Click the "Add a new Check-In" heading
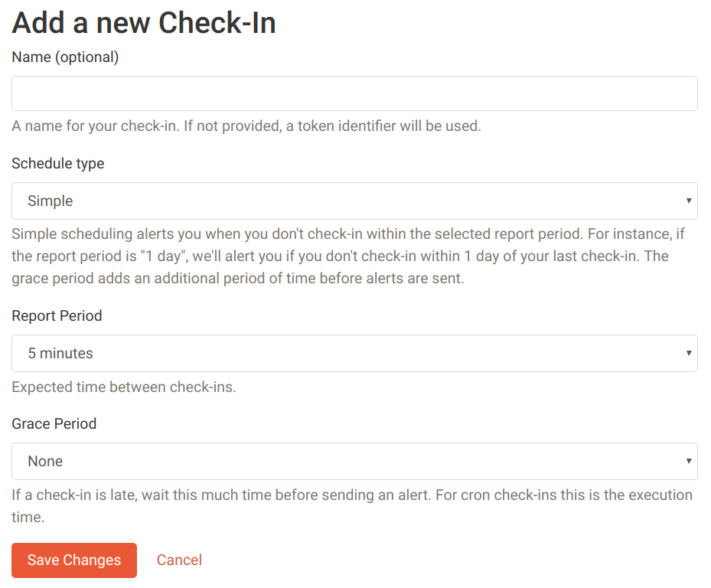 click(144, 23)
